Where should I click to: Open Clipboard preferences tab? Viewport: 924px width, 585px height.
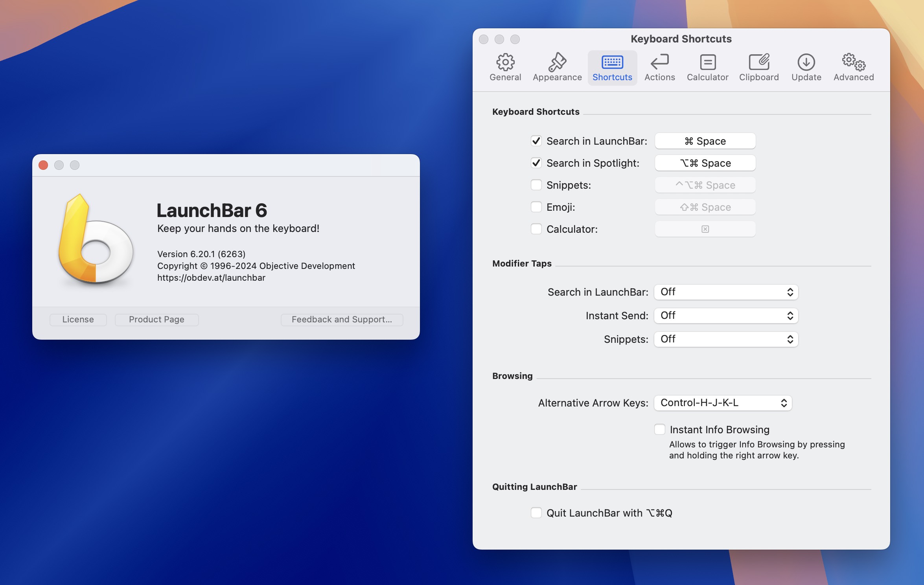click(x=759, y=65)
